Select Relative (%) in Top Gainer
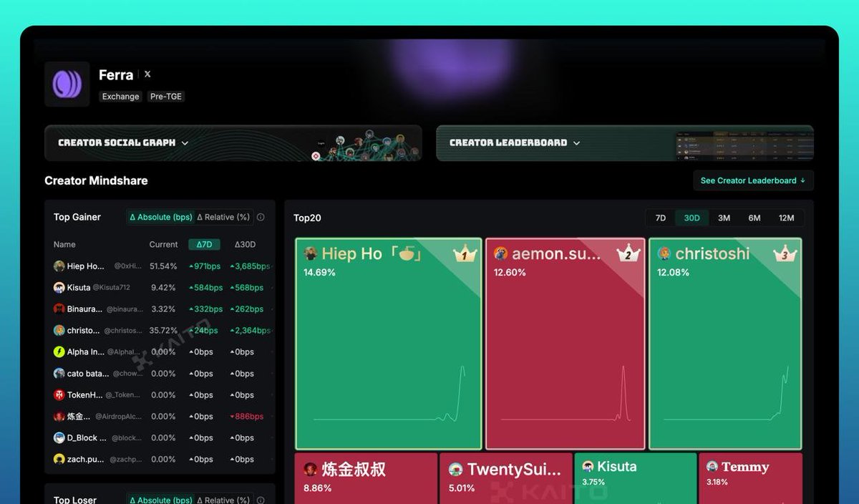The image size is (859, 504). click(223, 217)
